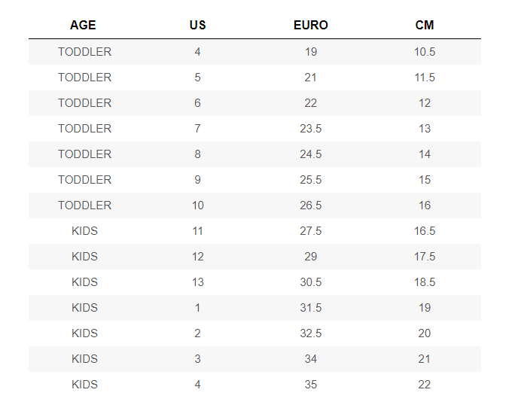Click the AGE column header

(83, 25)
